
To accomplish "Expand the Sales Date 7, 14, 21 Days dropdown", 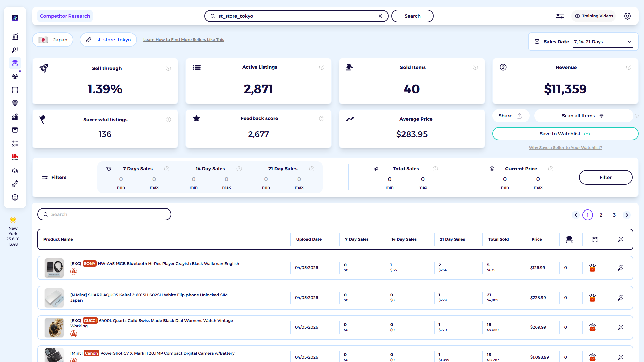I will click(x=603, y=42).
